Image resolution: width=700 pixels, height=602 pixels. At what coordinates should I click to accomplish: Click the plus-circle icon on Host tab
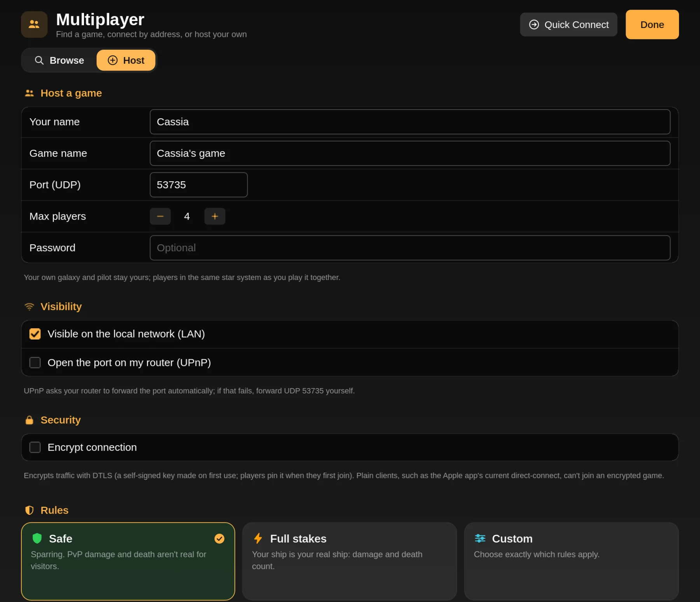(112, 60)
